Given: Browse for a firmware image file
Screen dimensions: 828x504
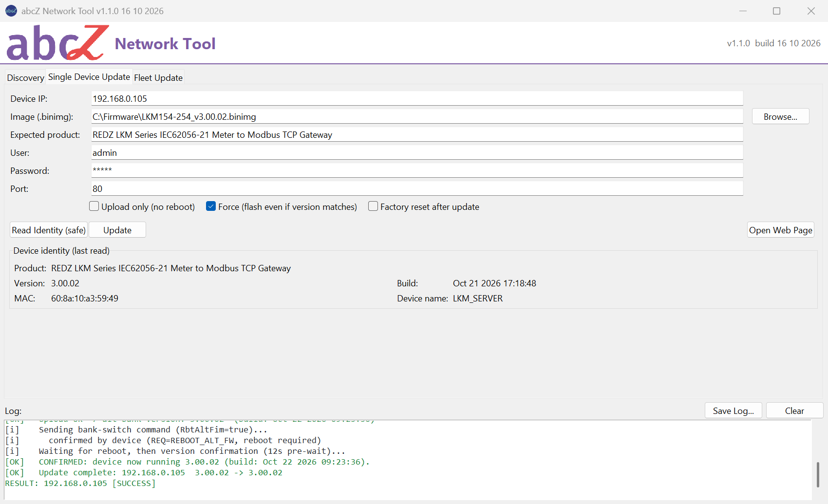Looking at the screenshot, I should 780,116.
